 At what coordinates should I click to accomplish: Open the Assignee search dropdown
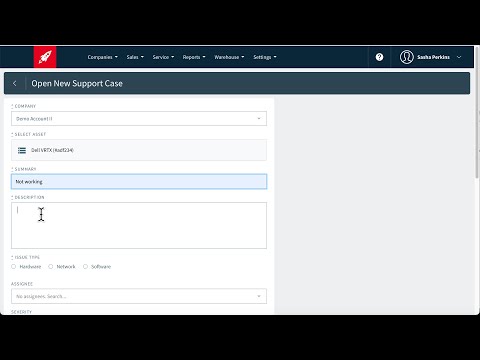[x=139, y=296]
